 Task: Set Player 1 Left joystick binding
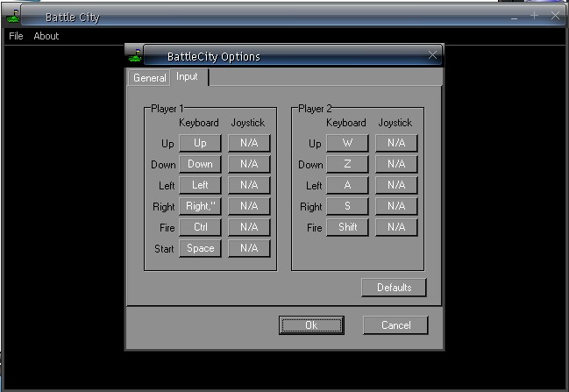tap(249, 185)
